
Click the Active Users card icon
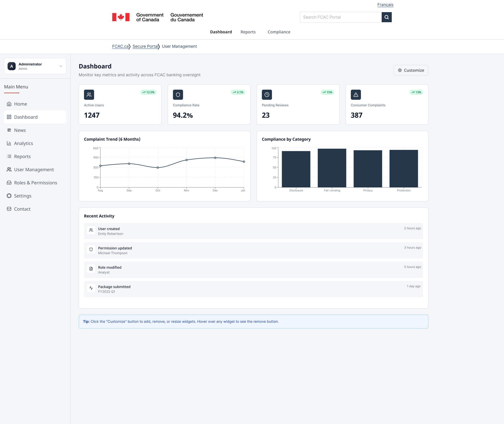tap(89, 95)
